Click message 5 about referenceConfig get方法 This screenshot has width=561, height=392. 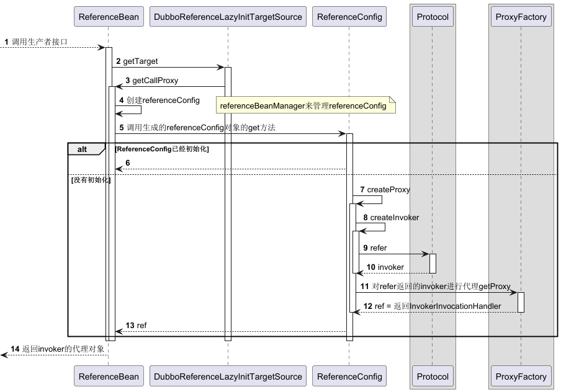coord(197,128)
